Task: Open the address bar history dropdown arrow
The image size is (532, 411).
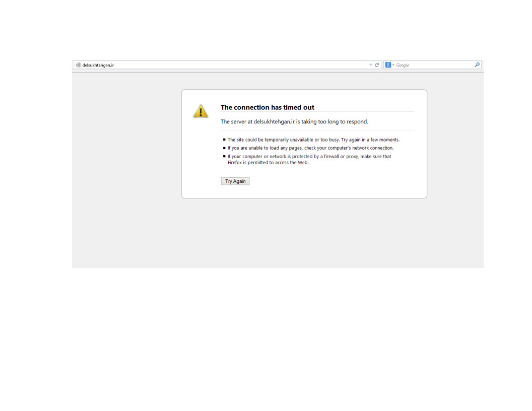Action: point(371,65)
